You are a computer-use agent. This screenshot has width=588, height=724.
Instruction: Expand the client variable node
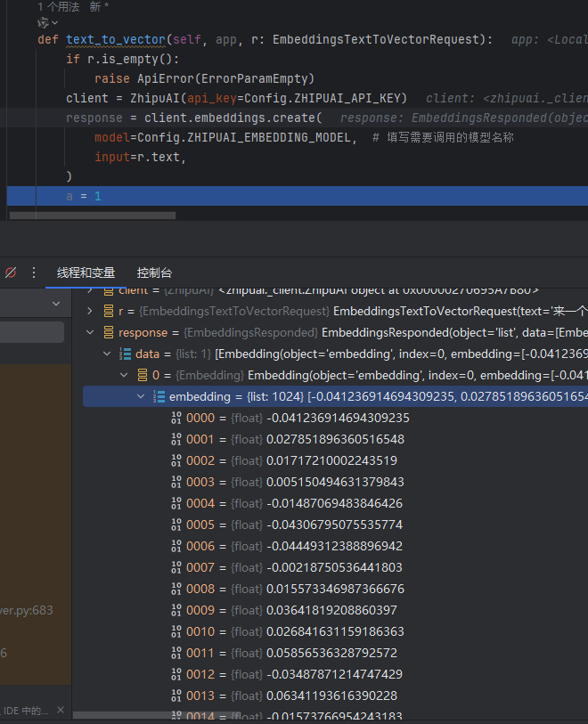pos(90,290)
